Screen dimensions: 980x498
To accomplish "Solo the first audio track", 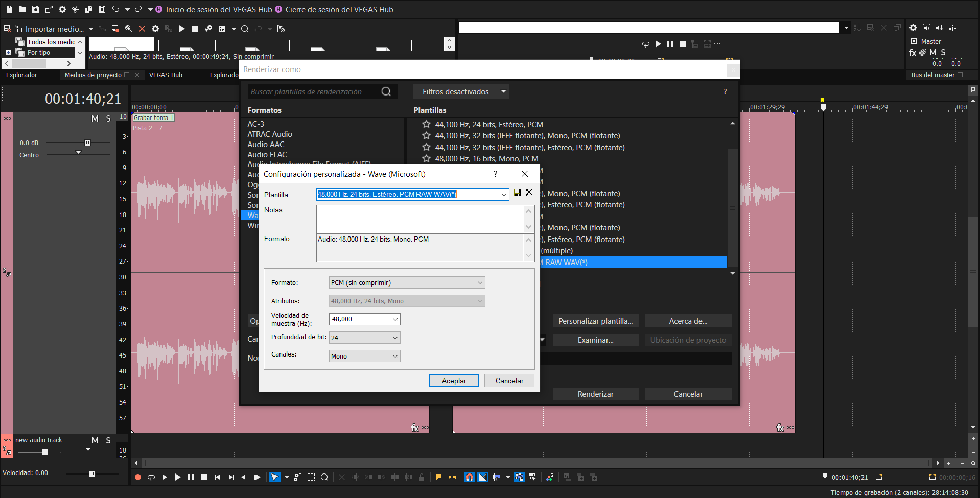I will click(108, 118).
